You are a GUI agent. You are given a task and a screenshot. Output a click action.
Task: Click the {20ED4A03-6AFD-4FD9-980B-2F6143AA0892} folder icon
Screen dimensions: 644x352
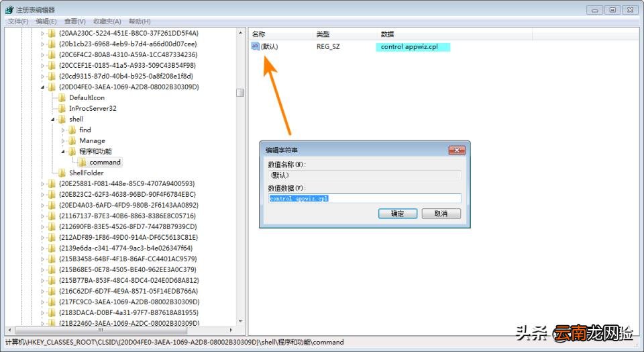(52, 205)
